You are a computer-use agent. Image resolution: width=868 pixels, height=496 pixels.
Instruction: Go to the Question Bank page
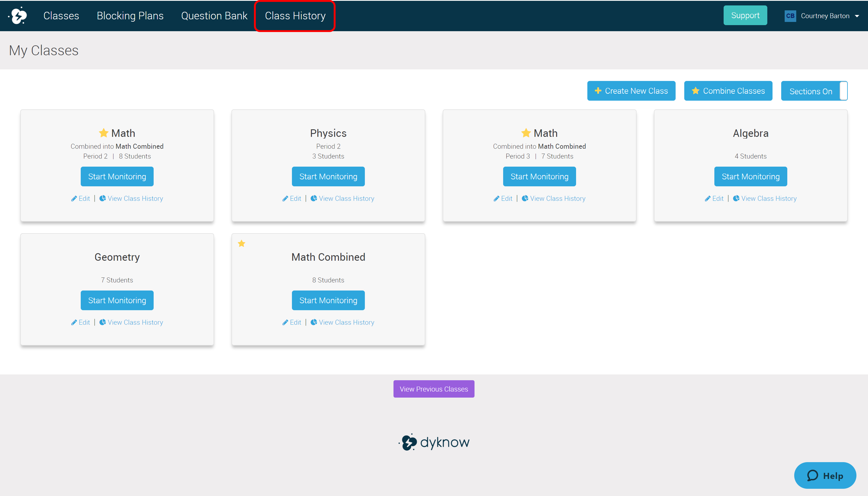pyautogui.click(x=214, y=16)
